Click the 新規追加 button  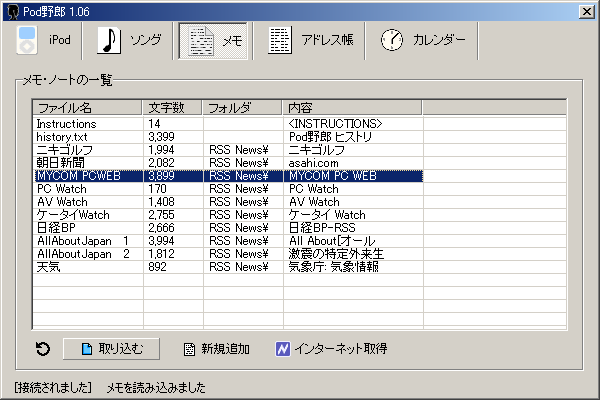pyautogui.click(x=217, y=349)
